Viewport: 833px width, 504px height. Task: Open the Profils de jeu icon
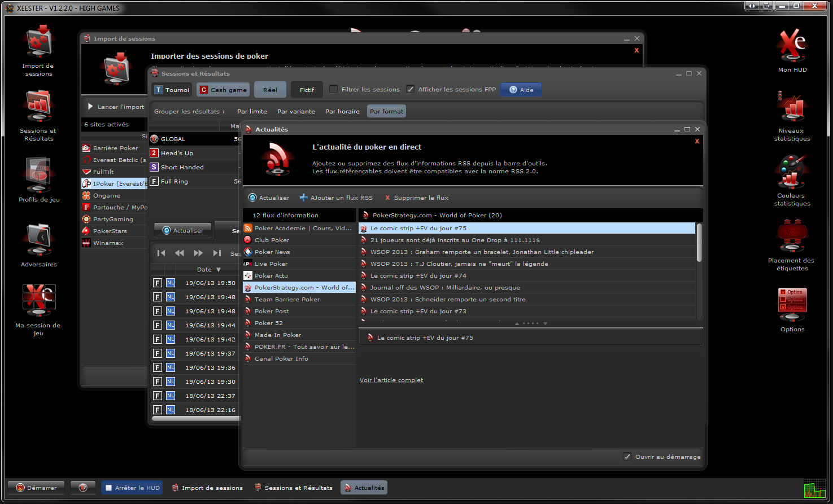(38, 180)
